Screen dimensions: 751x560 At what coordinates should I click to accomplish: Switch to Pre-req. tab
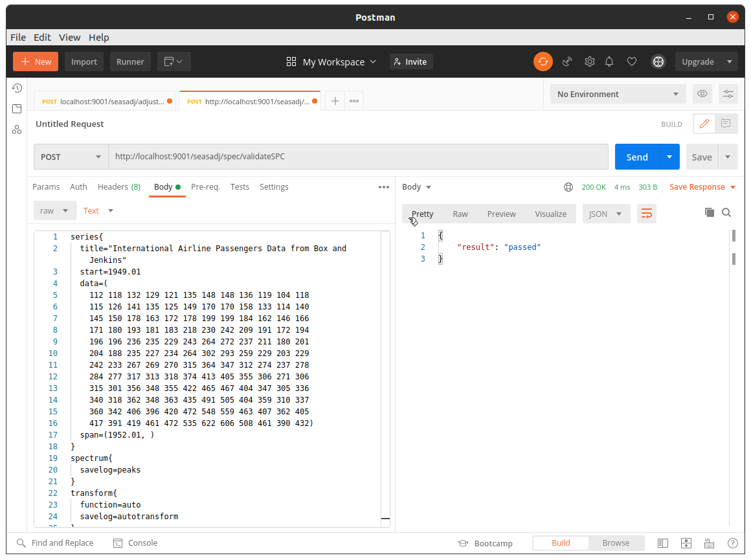tap(205, 187)
